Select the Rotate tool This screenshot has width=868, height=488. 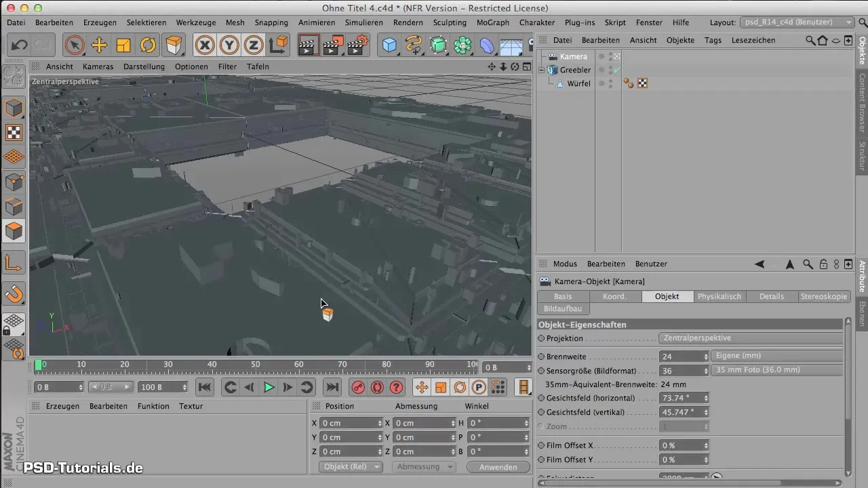[148, 45]
